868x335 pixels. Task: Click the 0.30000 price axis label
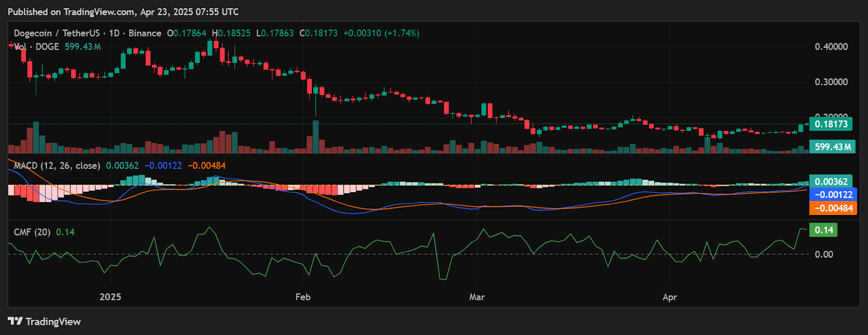click(x=831, y=82)
